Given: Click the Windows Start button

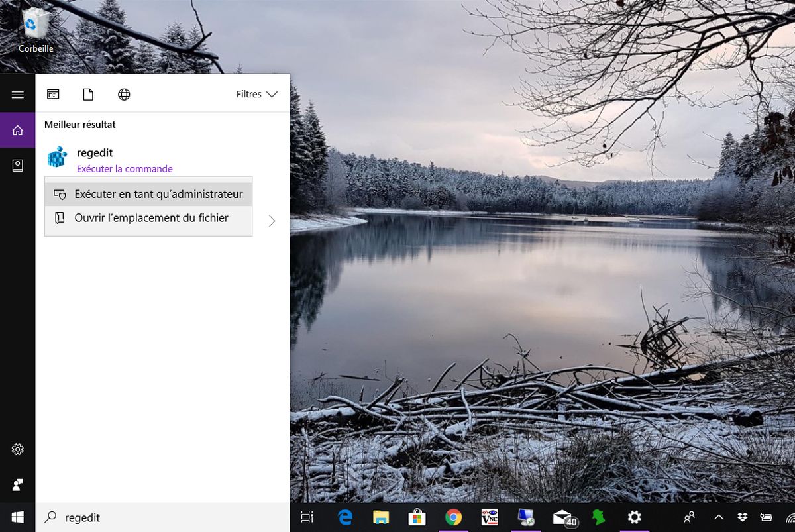Looking at the screenshot, I should tap(18, 517).
